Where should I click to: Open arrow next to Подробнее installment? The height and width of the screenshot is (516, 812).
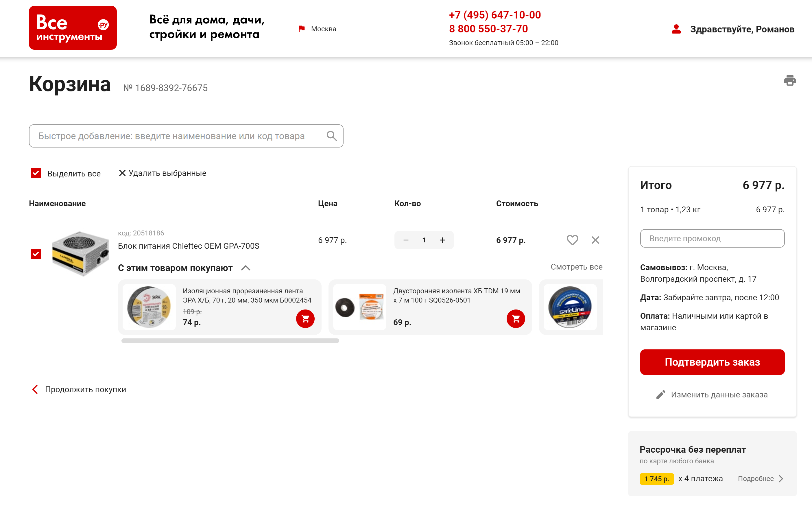click(x=781, y=479)
